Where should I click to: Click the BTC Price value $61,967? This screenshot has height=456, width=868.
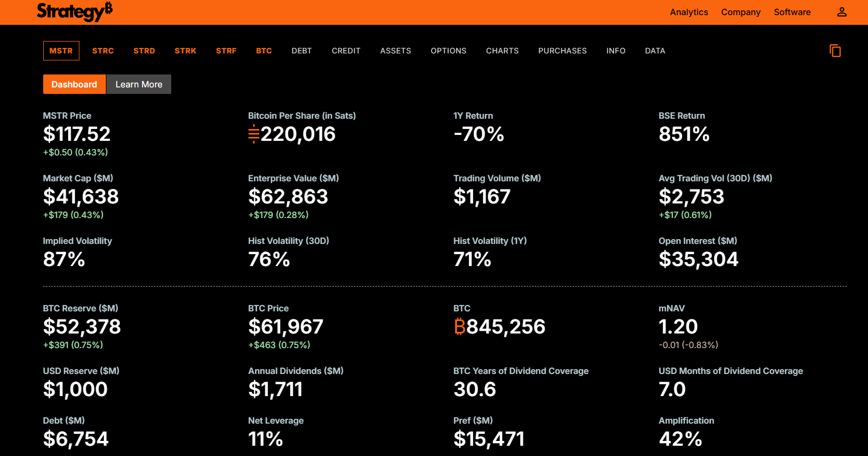[x=286, y=326]
